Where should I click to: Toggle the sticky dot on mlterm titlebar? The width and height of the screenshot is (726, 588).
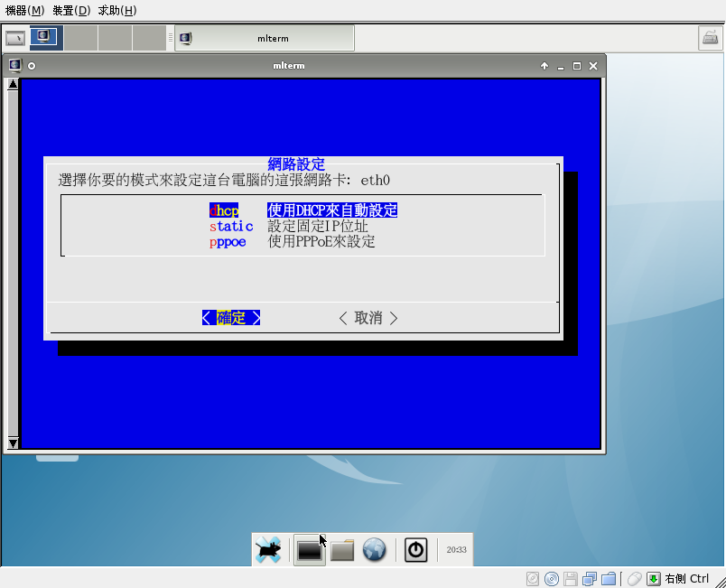pyautogui.click(x=32, y=66)
